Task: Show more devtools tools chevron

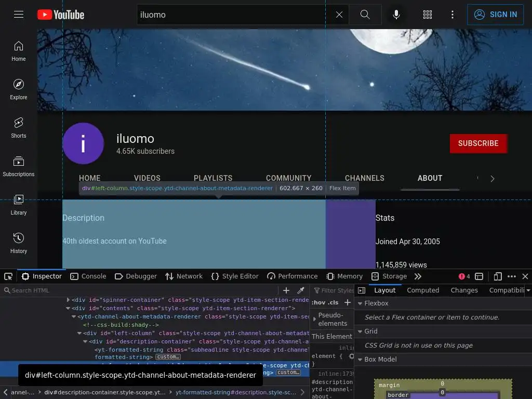Action: point(418,276)
